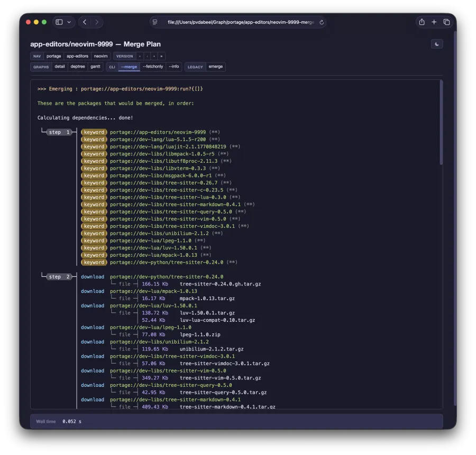Click file name luv-1.50.0.1.tar.gz
Screen dimensions: 476x455
tap(207, 313)
